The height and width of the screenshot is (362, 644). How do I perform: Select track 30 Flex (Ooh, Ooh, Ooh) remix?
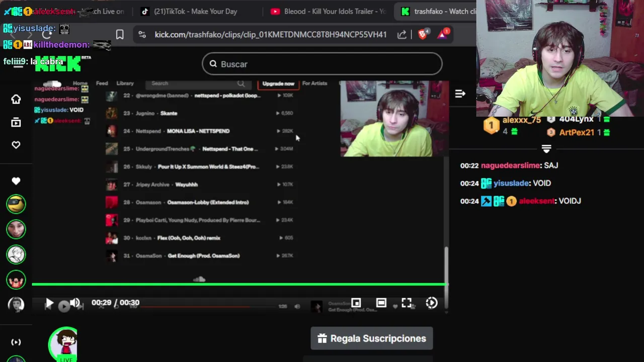199,238
